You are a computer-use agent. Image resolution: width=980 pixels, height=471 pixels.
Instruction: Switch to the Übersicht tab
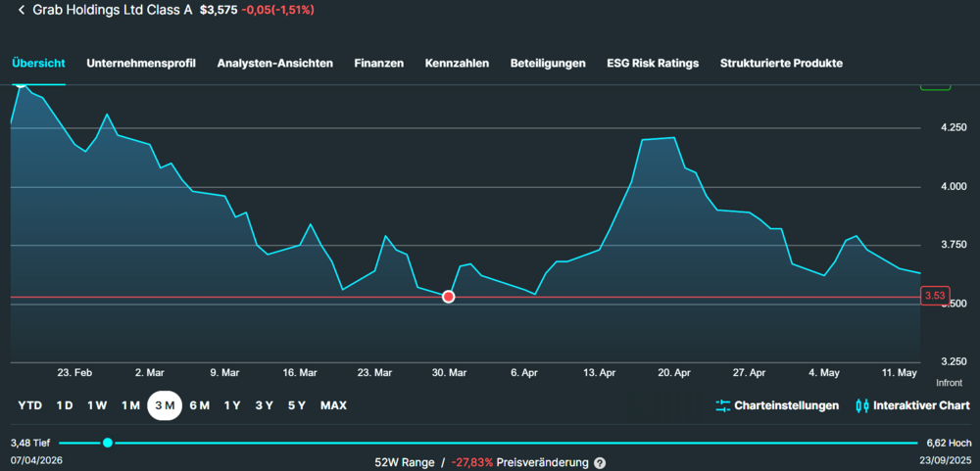tap(38, 63)
